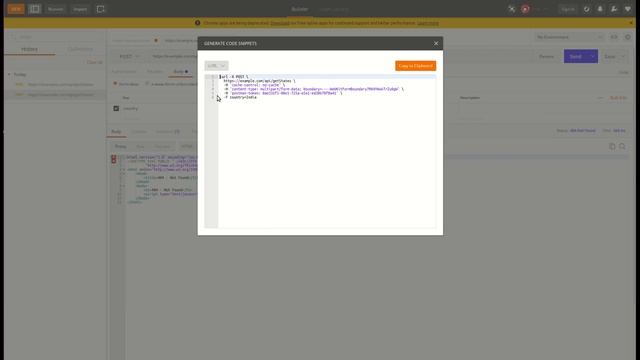Open manage environments gear icon
This screenshot has height=360, width=640.
pos(628,37)
